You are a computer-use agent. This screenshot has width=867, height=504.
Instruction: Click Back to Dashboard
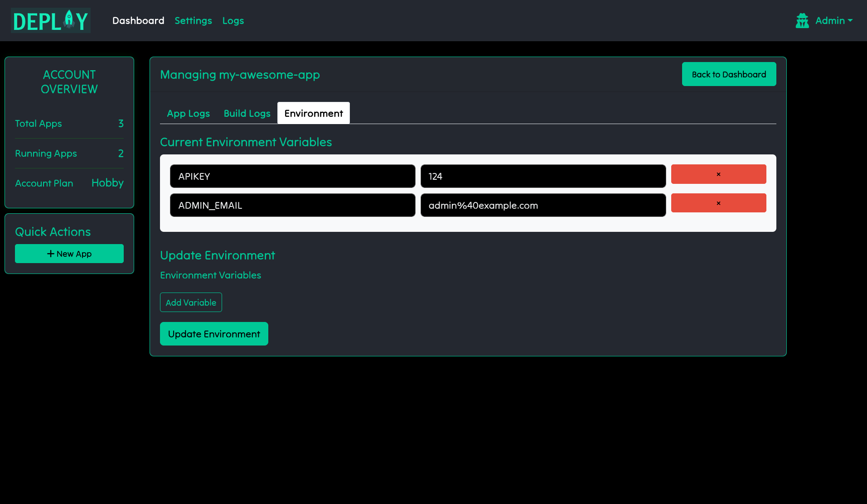[728, 74]
